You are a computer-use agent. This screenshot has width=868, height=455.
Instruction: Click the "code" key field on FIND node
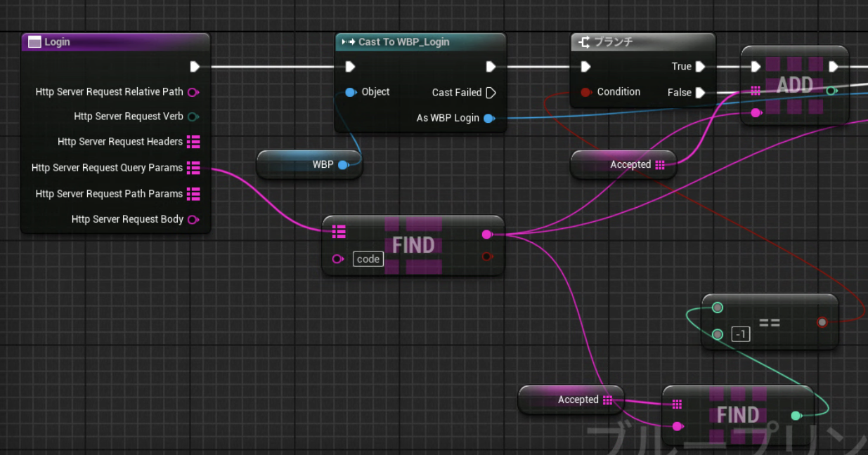(368, 259)
